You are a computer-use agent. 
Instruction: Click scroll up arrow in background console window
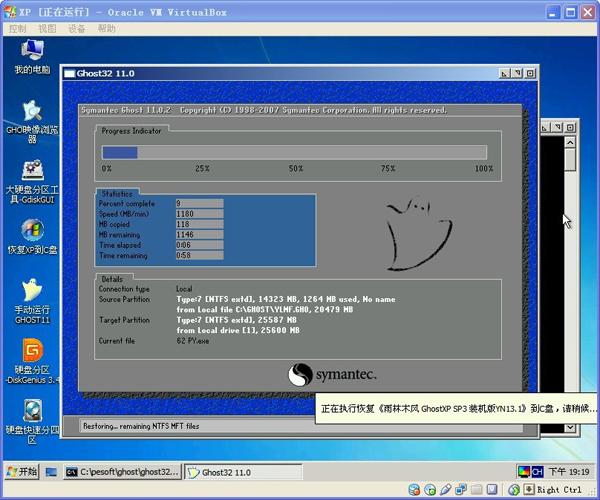pos(570,143)
